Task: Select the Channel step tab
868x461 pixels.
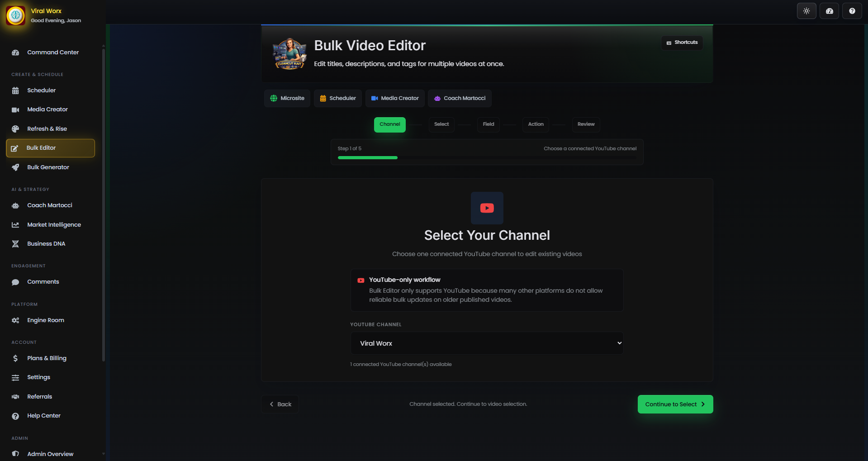Action: [390, 124]
